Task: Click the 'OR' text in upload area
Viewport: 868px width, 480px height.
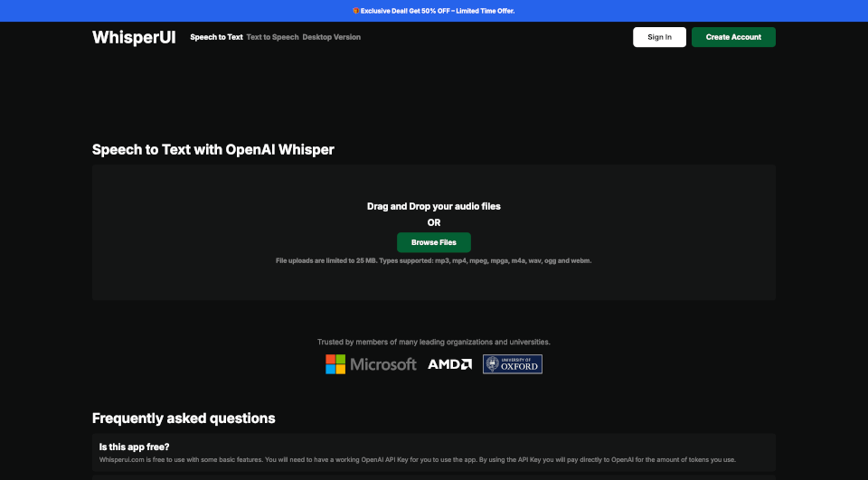Action: (x=434, y=222)
